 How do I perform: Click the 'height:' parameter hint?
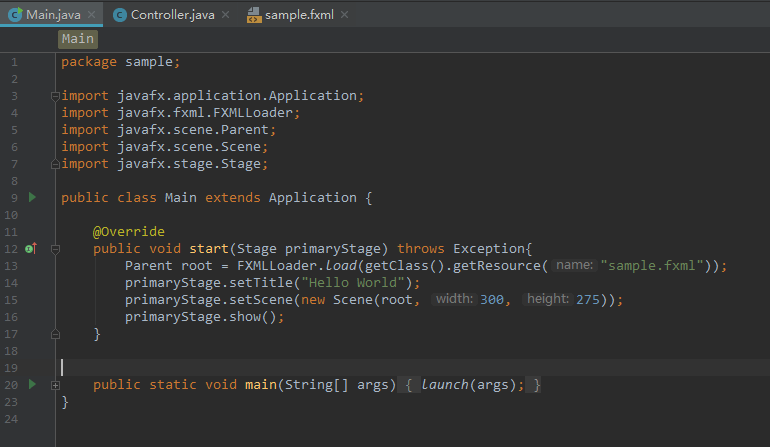click(x=548, y=299)
